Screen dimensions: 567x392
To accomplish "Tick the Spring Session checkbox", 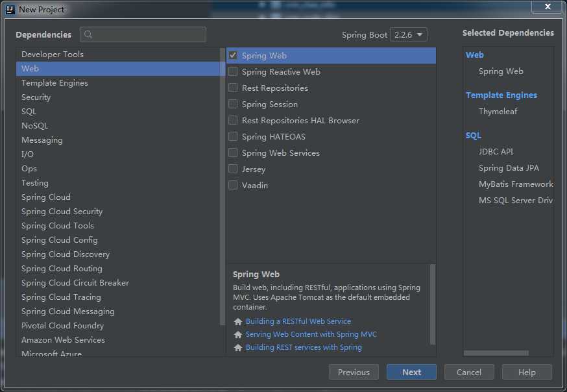I will click(x=233, y=104).
